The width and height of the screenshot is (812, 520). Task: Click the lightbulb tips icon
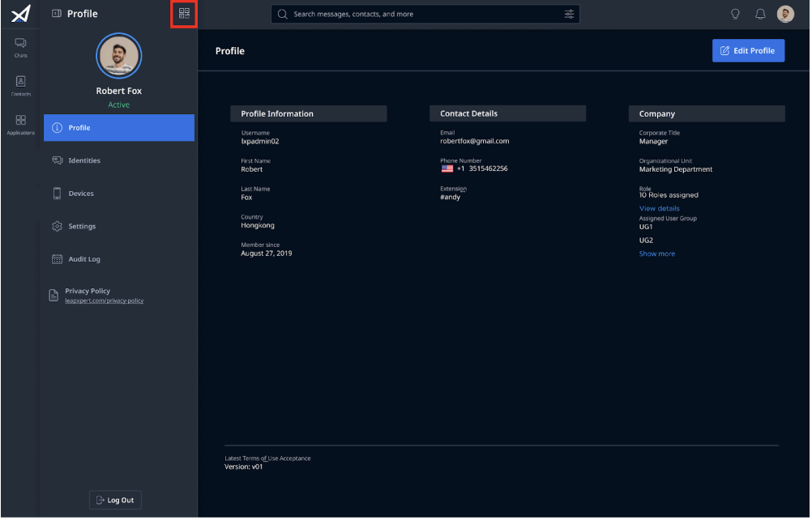pyautogui.click(x=736, y=14)
